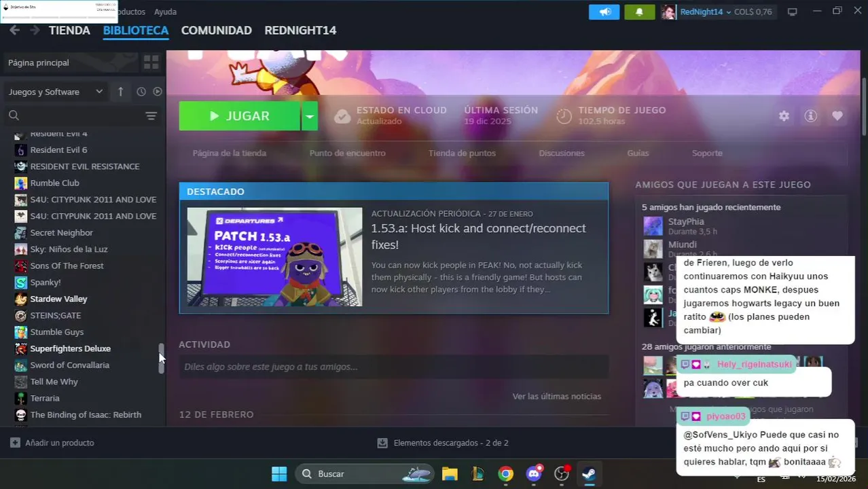Click Steam icon in taskbar
The width and height of the screenshot is (868, 489).
[x=589, y=474]
